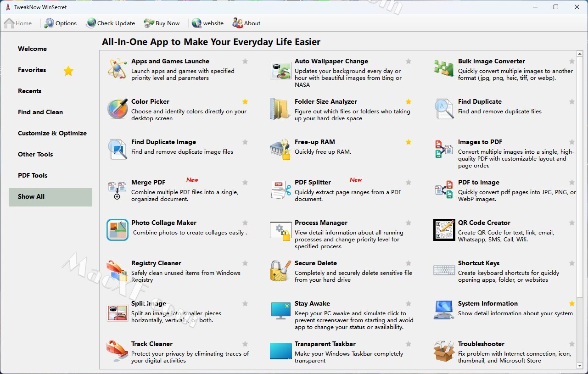This screenshot has height=374, width=588.
Task: Open the Shortcut Keys tool title
Action: click(479, 263)
